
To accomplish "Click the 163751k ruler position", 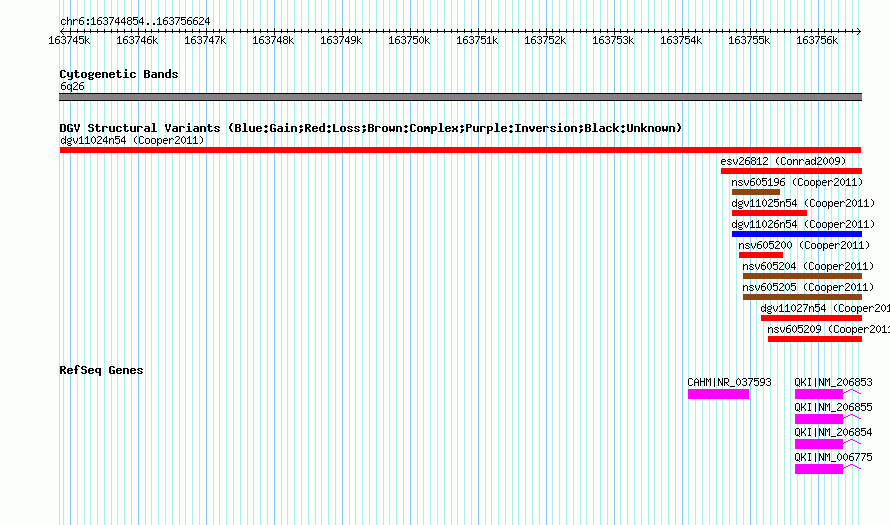I will click(477, 40).
